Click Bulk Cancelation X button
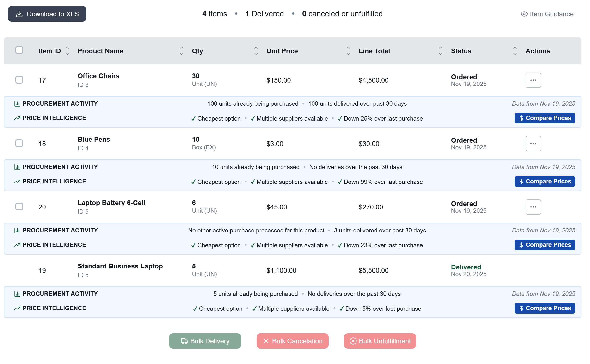This screenshot has height=364, width=590. click(x=293, y=341)
